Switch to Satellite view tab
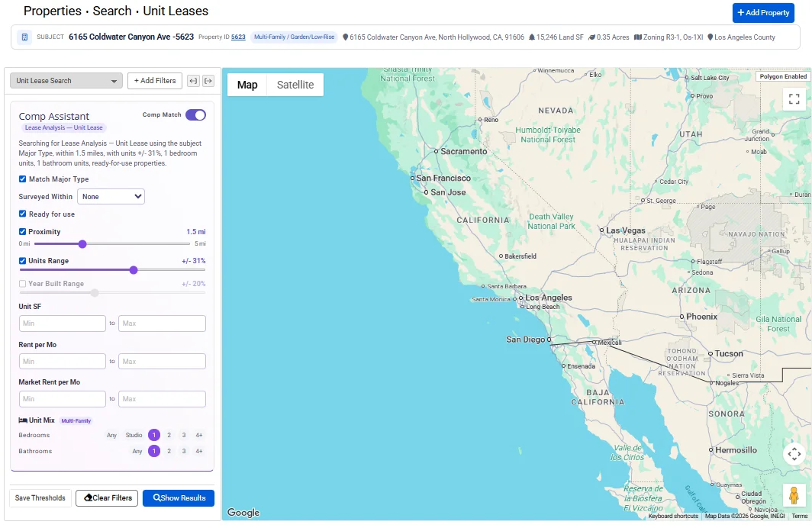Screen dimensions: 812x528 [295, 85]
